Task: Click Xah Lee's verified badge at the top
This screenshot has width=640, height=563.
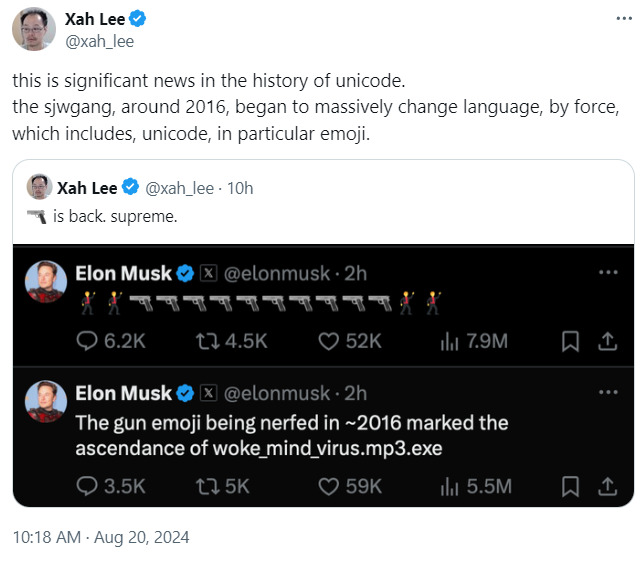Action: click(138, 19)
